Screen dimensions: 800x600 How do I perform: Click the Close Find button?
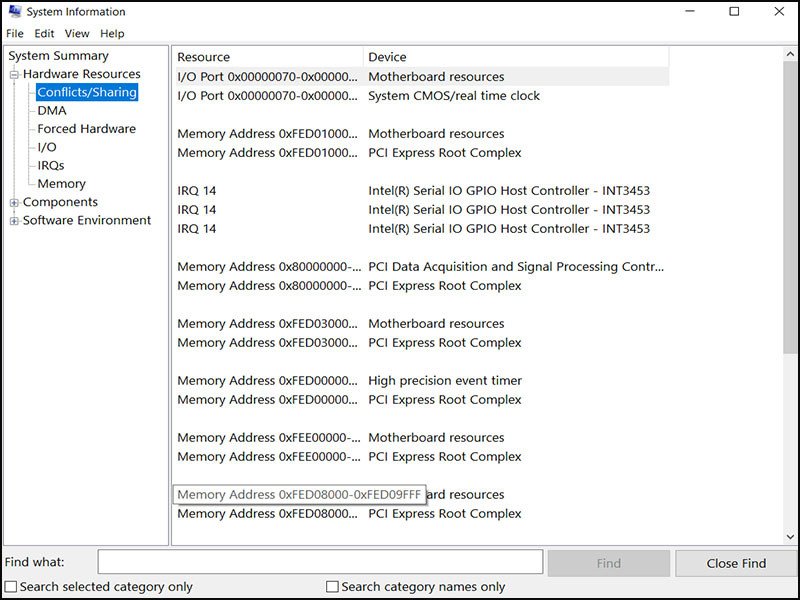click(x=736, y=563)
